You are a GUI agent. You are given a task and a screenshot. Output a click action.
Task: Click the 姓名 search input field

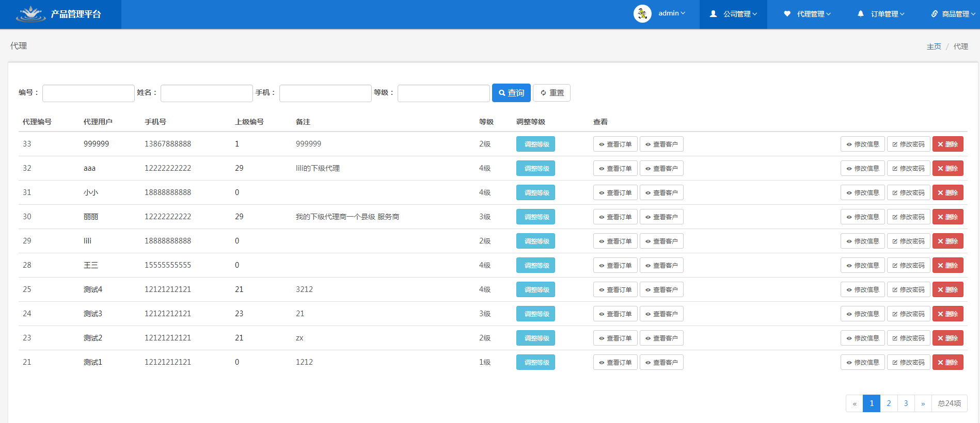tap(207, 93)
